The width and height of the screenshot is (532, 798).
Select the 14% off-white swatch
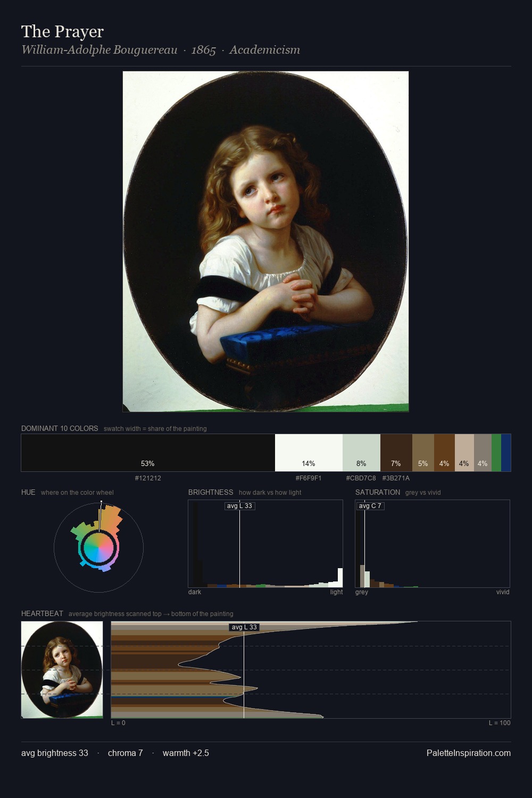(x=309, y=453)
